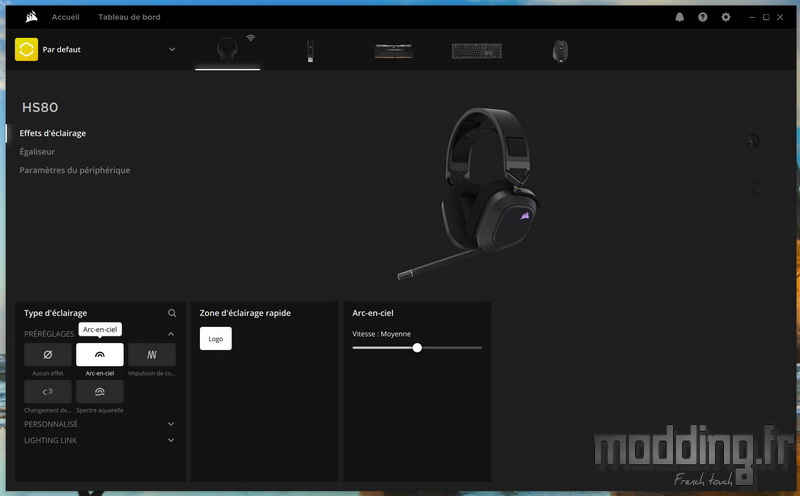Select the RAM memory module device

[393, 51]
